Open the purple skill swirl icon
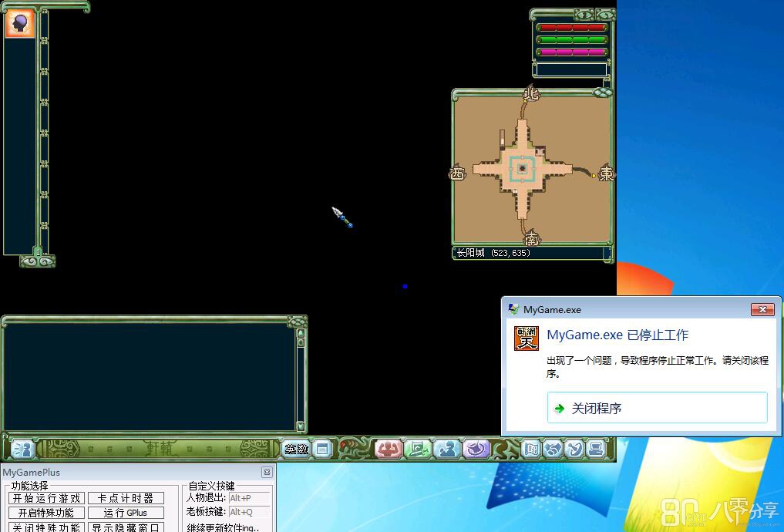The width and height of the screenshot is (784, 532). [x=476, y=449]
